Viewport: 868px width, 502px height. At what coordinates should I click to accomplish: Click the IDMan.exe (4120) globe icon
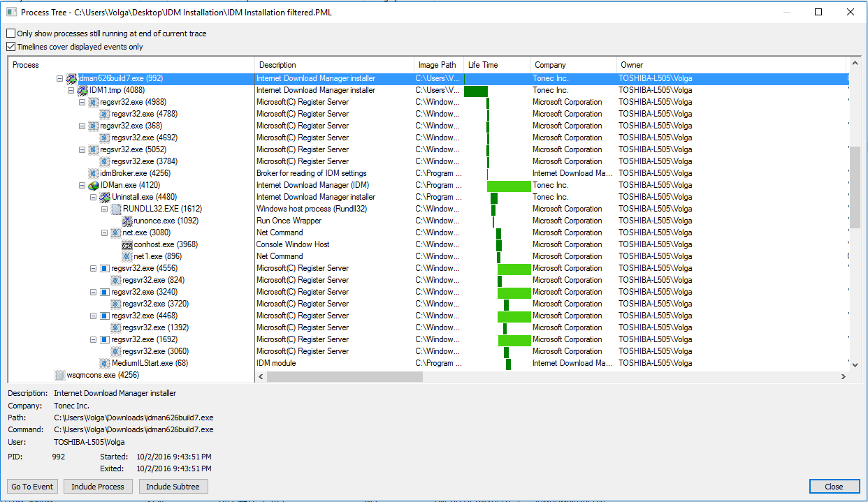point(94,185)
